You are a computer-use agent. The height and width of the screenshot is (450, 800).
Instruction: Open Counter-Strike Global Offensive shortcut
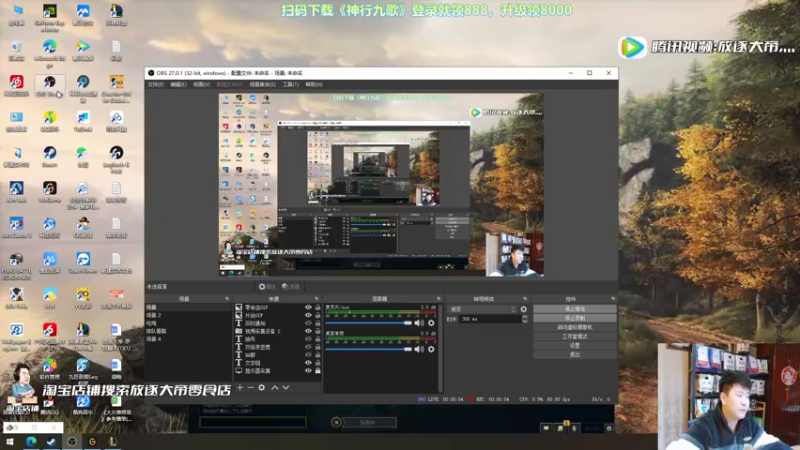(116, 89)
